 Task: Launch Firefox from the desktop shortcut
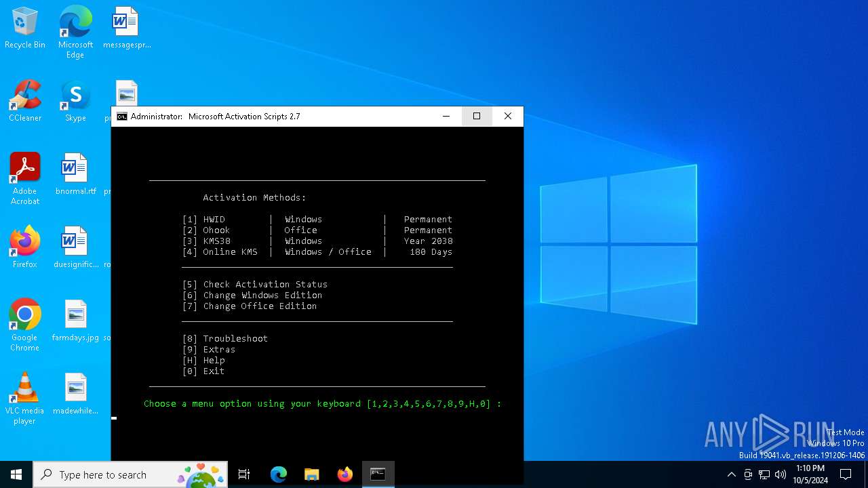(x=25, y=248)
